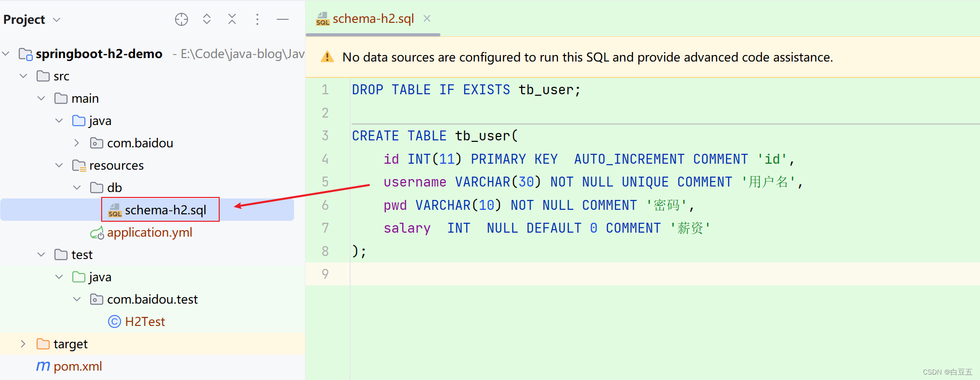Click the 'No data sources are configured' message
980x380 pixels.
click(588, 57)
